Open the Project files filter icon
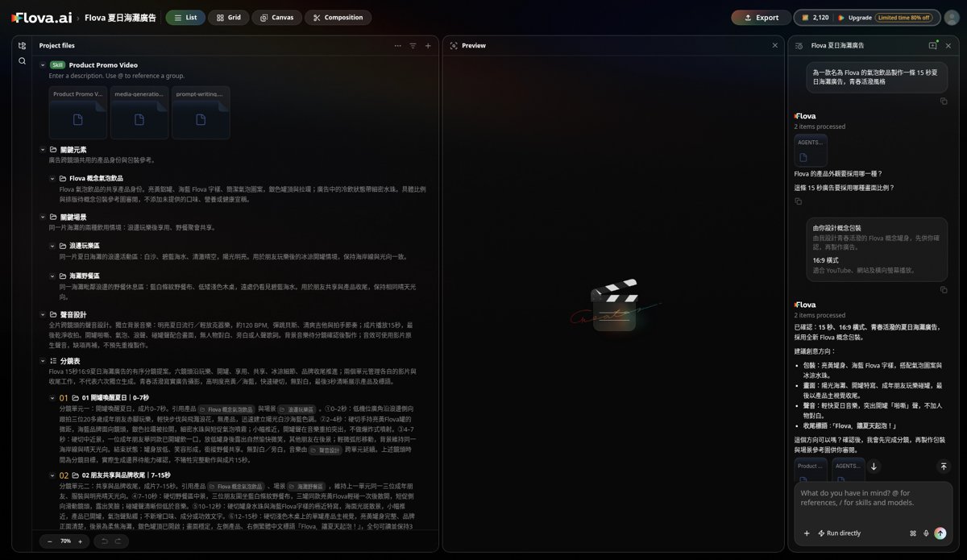 tap(413, 46)
